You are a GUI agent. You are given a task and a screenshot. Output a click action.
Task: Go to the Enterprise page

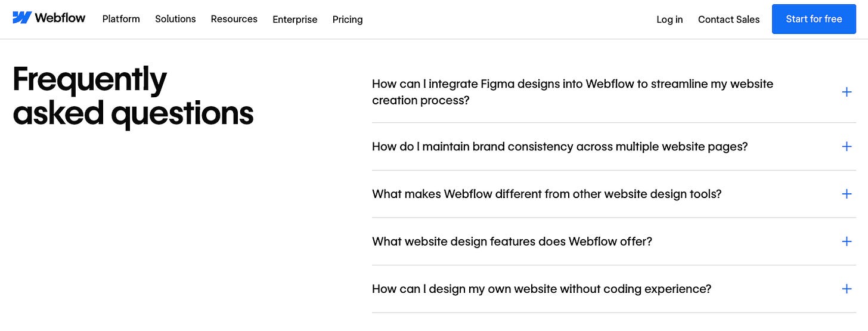point(295,20)
